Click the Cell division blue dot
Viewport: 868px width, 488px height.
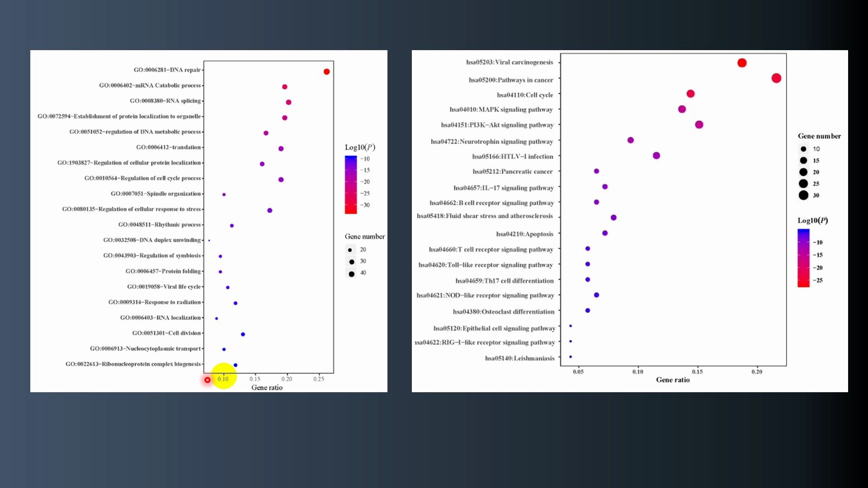(243, 334)
